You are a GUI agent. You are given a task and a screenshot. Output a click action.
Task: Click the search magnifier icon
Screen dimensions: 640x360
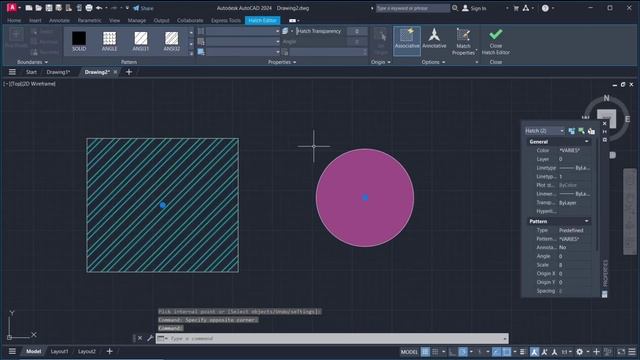coord(455,8)
